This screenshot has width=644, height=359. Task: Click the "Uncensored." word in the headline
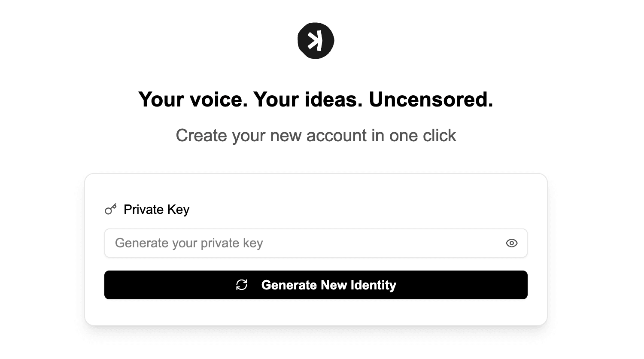[431, 100]
